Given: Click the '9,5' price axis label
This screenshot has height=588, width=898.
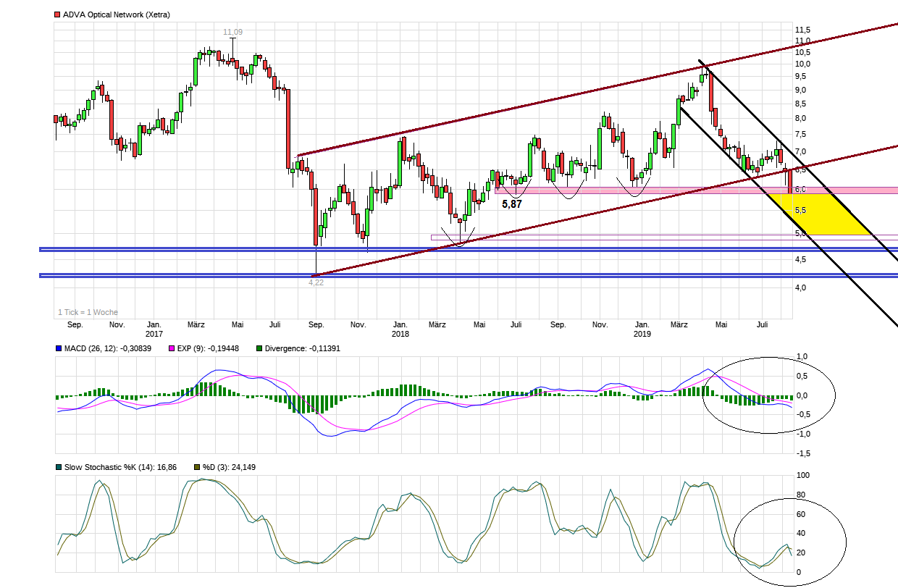Looking at the screenshot, I should [x=802, y=76].
